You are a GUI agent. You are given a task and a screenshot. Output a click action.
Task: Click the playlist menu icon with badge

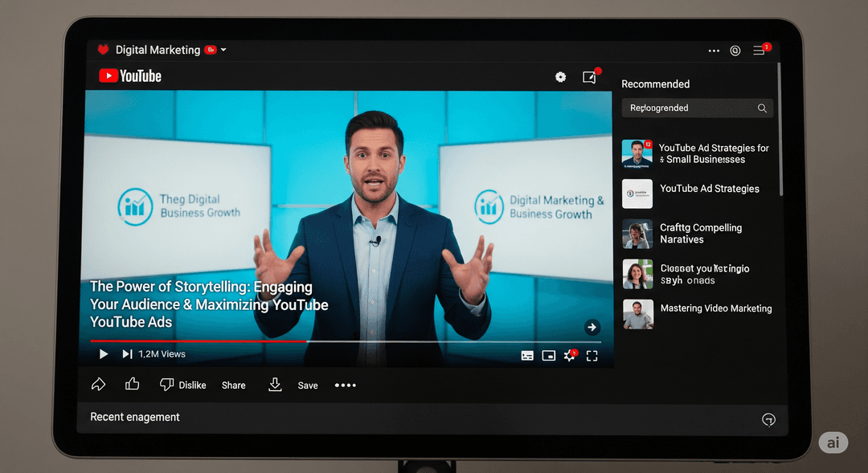(760, 50)
